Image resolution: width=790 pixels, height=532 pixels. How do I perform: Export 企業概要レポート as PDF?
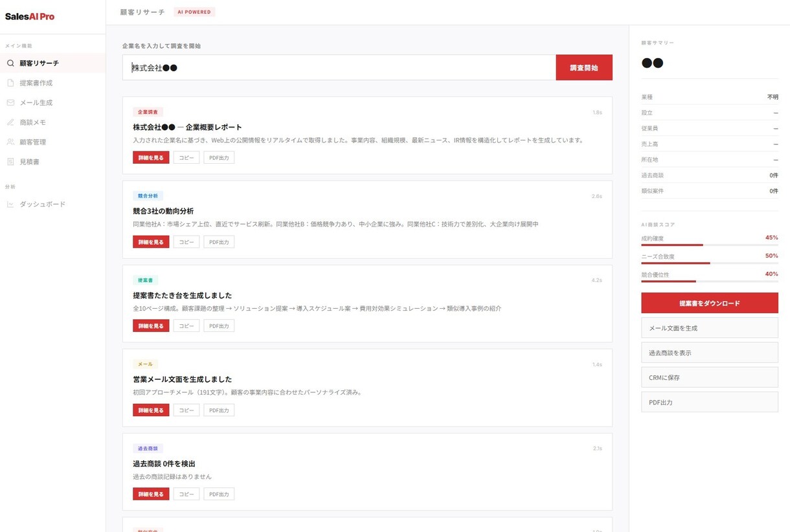tap(219, 157)
